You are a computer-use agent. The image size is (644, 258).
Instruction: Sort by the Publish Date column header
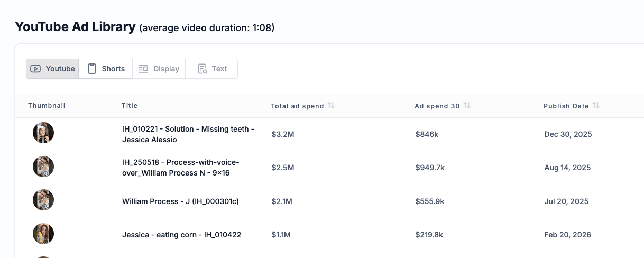(566, 106)
